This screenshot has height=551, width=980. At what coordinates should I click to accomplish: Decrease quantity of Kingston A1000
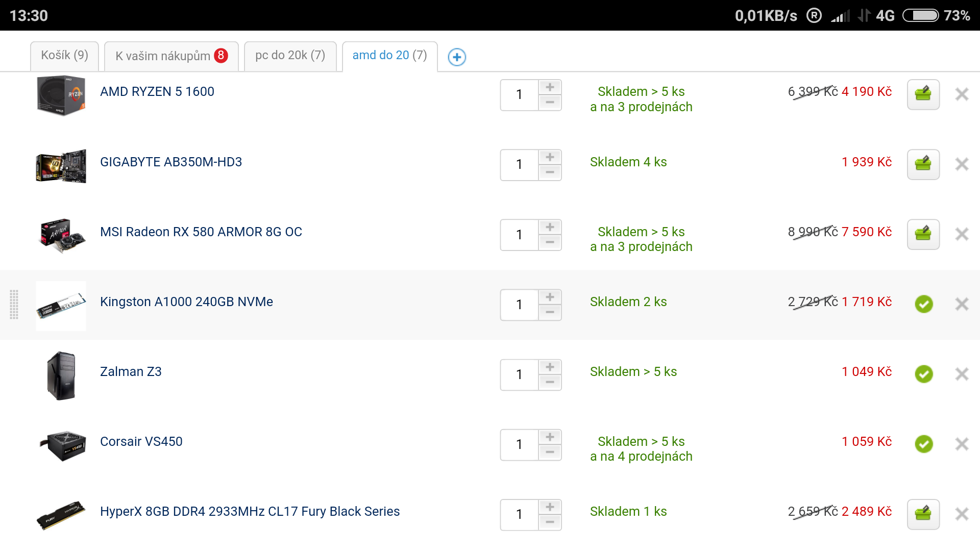(x=550, y=312)
